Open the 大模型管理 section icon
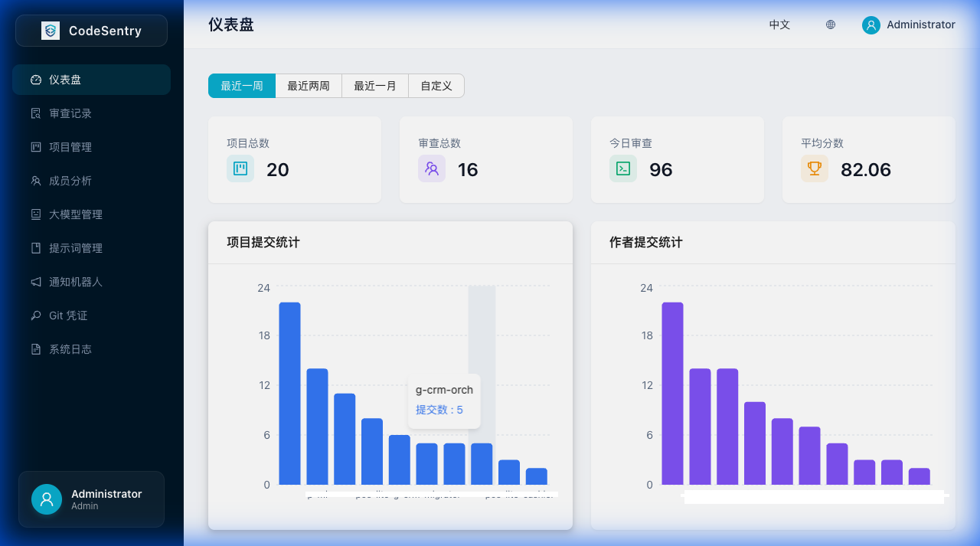 (35, 214)
